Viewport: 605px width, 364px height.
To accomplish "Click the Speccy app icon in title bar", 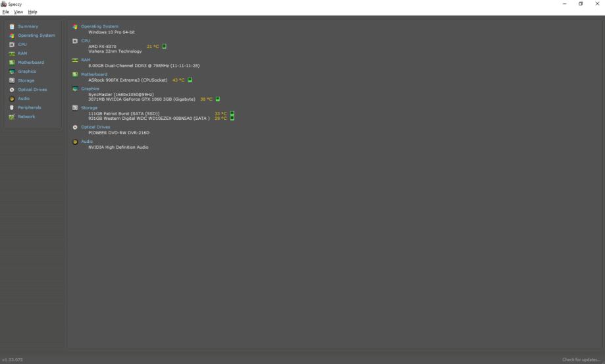I will 4,4.
